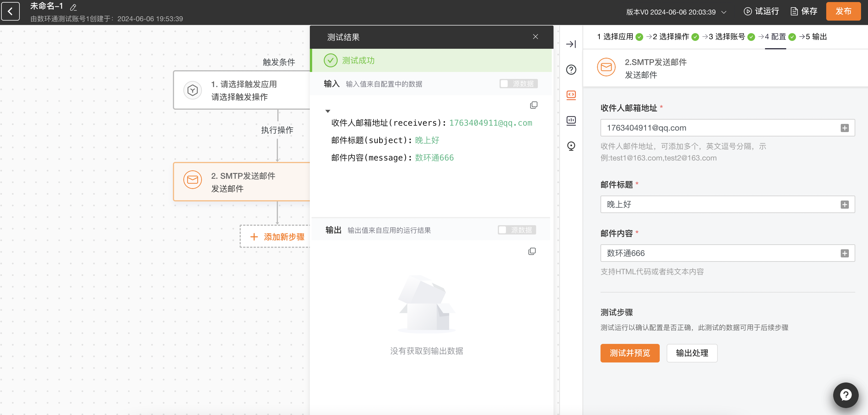Click 输出处理 button

[x=692, y=353]
